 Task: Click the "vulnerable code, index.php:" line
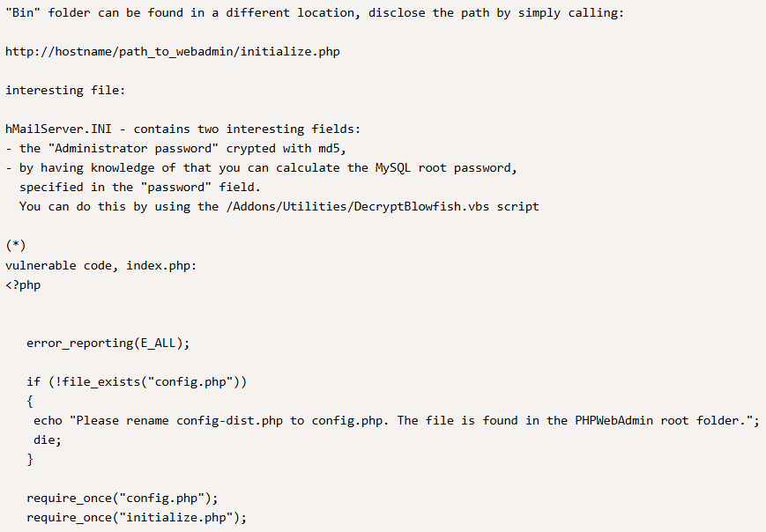pos(101,265)
